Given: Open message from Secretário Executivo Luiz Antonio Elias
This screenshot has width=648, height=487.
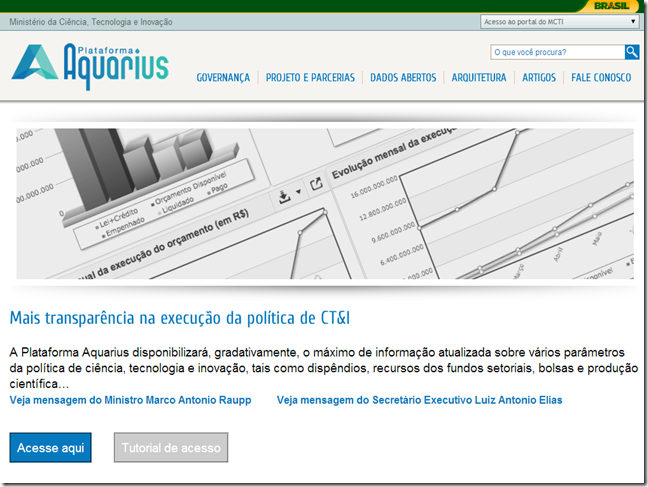Looking at the screenshot, I should 419,400.
